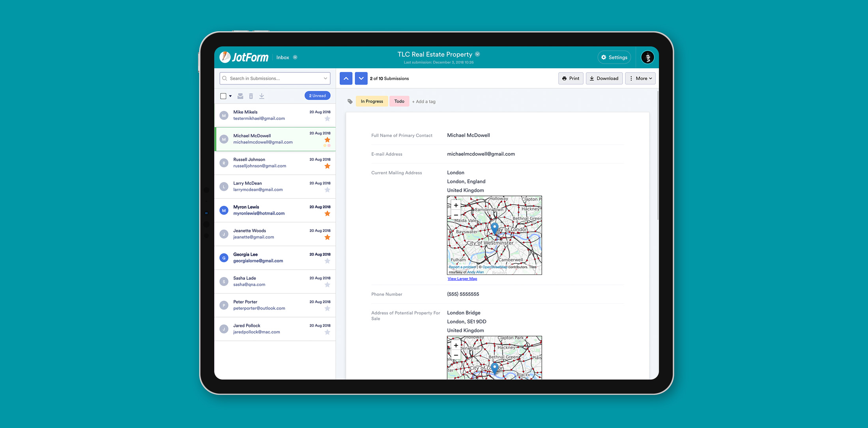Click the More options icon (three dots)
The image size is (868, 428).
(x=631, y=78)
